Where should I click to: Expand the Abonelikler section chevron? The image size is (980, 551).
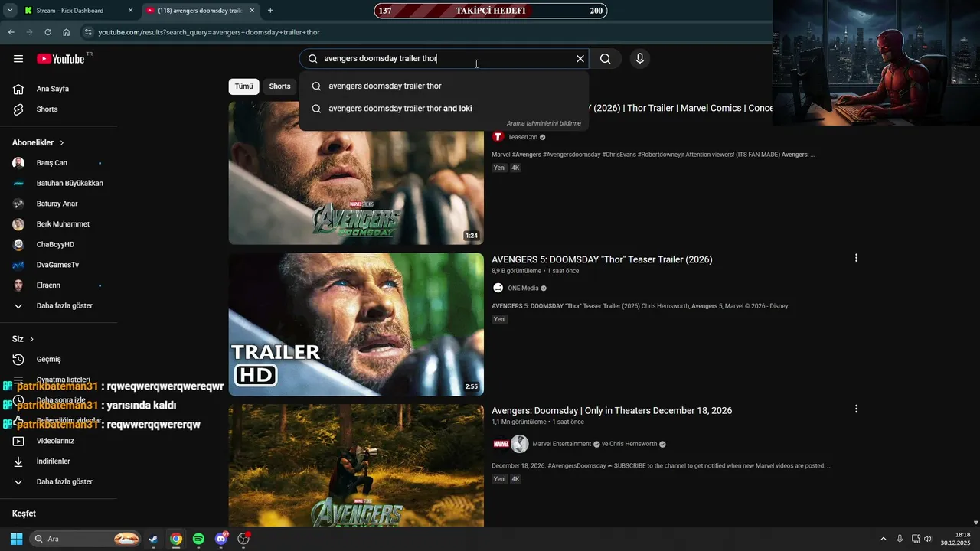(62, 143)
